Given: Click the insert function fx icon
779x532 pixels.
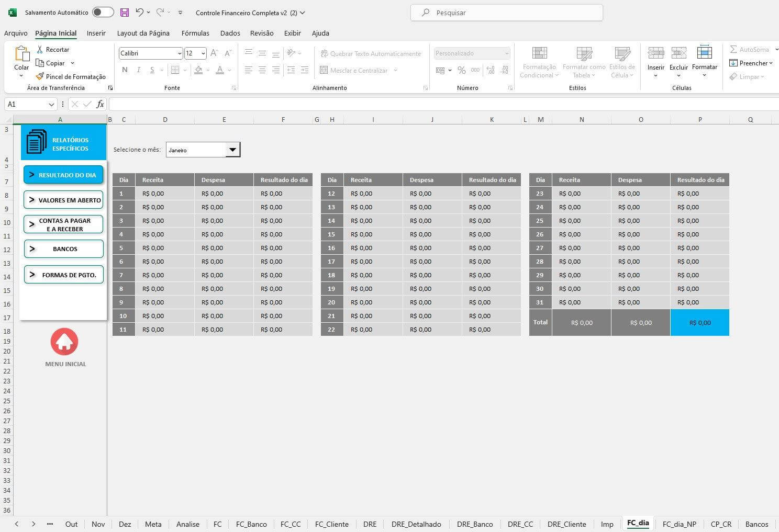Looking at the screenshot, I should point(100,104).
